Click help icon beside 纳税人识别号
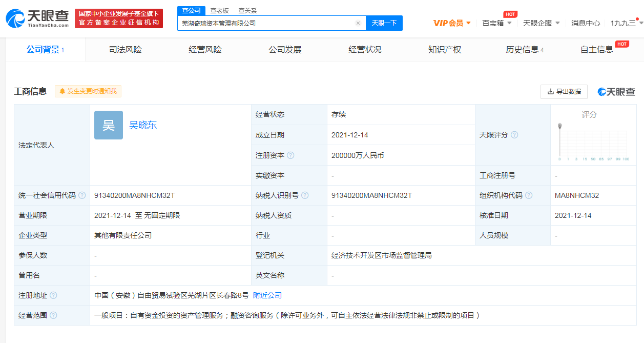This screenshot has height=343, width=644. click(305, 195)
